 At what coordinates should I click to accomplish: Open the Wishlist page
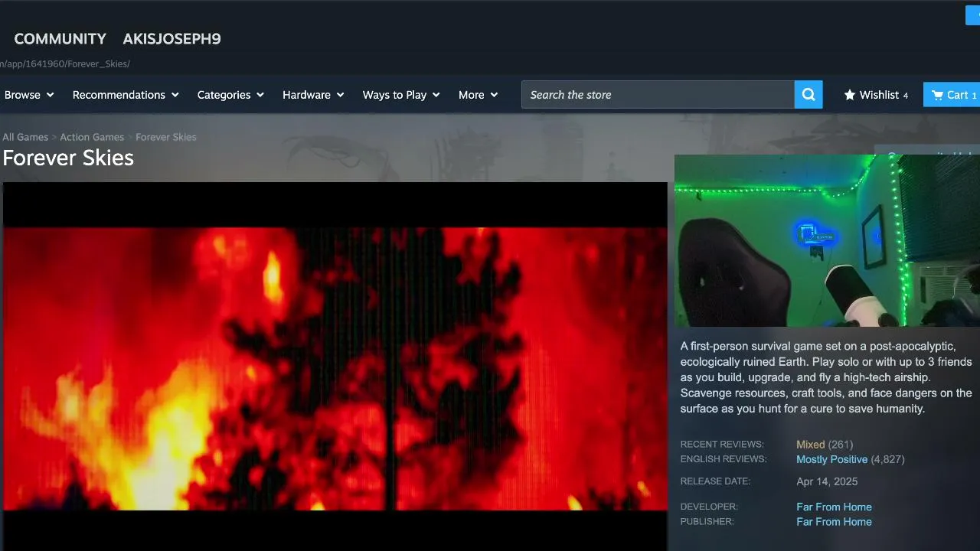pos(877,95)
